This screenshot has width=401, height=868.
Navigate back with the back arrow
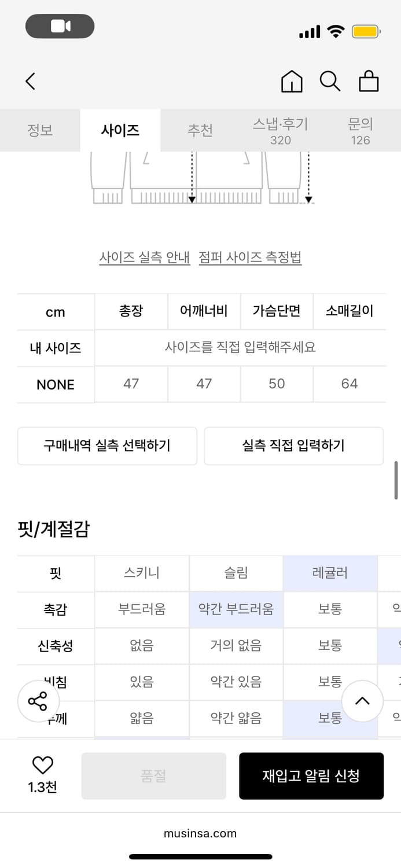pos(30,82)
